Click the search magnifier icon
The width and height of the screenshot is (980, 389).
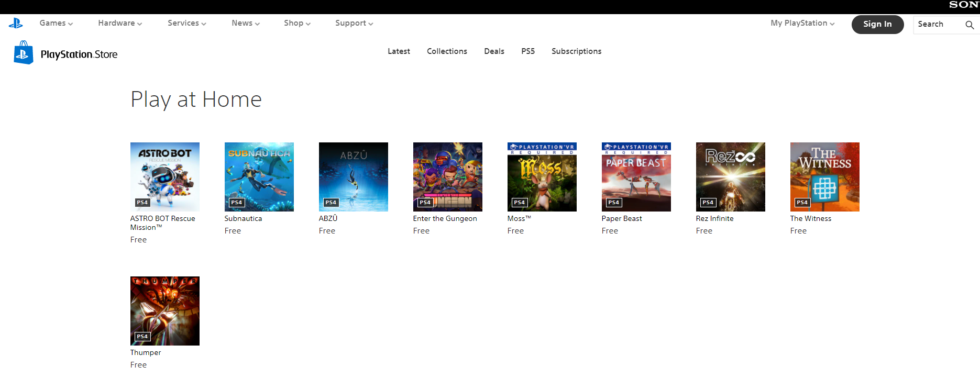970,25
